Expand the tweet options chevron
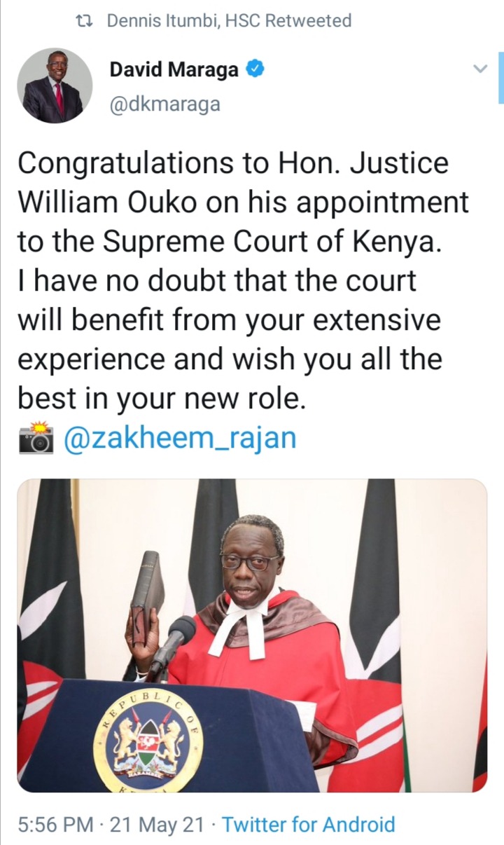Viewport: 504px width, 845px height. point(479,69)
